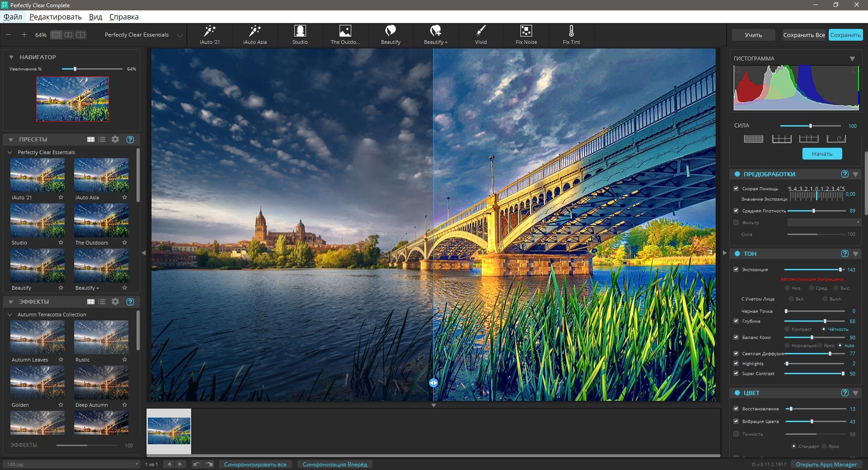Collapse the Autumn Terracotta Collection group
This screenshot has height=470, width=868.
tap(10, 315)
